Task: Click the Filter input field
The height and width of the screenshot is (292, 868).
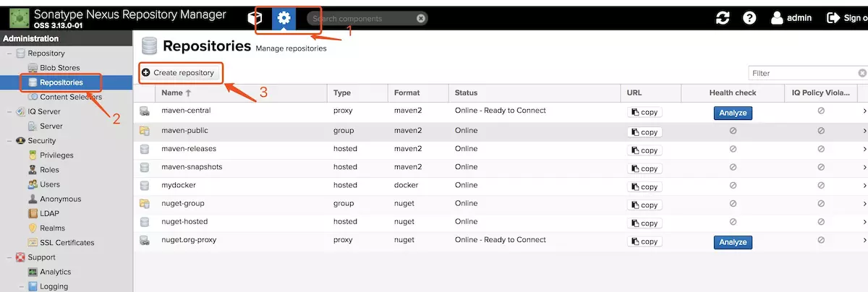Action: pos(803,73)
